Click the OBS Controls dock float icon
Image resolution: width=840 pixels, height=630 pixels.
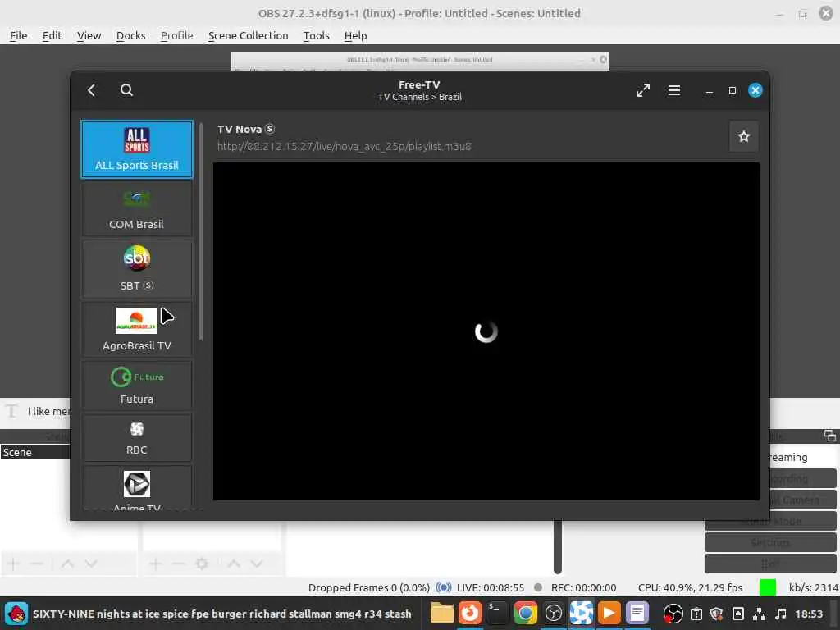coord(830,436)
